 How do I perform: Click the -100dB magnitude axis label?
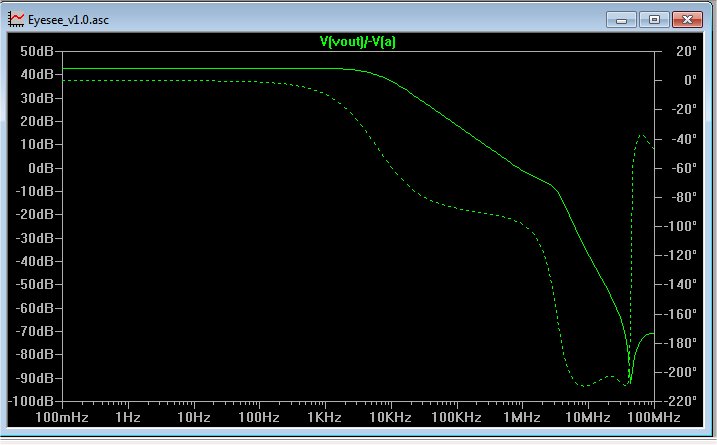[32, 401]
